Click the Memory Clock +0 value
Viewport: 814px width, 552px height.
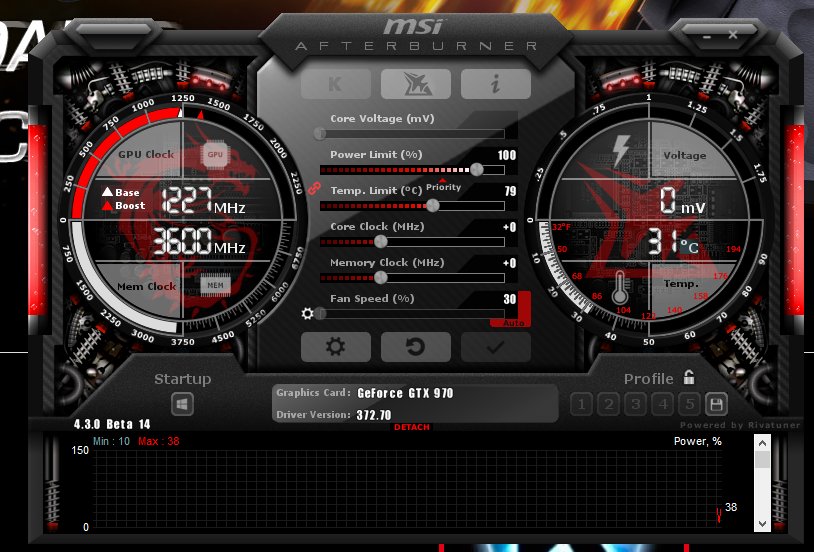coord(509,263)
